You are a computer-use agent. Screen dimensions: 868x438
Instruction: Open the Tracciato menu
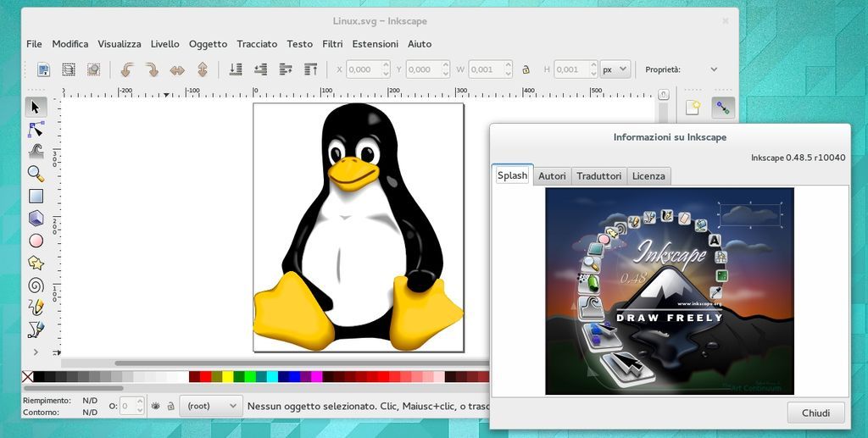tap(257, 44)
